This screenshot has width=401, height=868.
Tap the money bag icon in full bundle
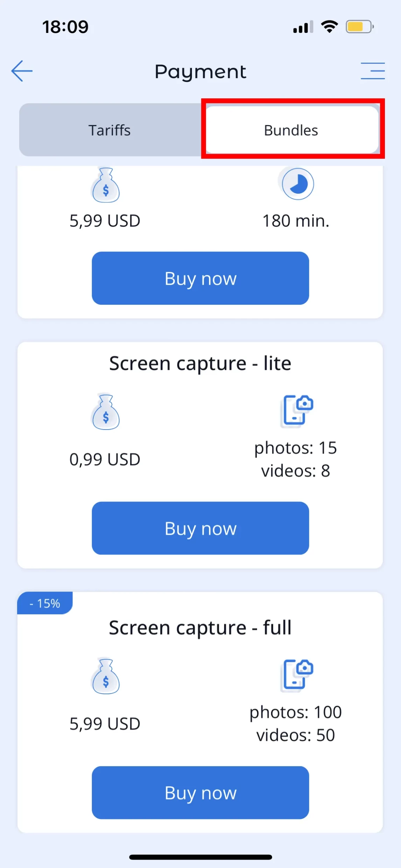point(105,676)
